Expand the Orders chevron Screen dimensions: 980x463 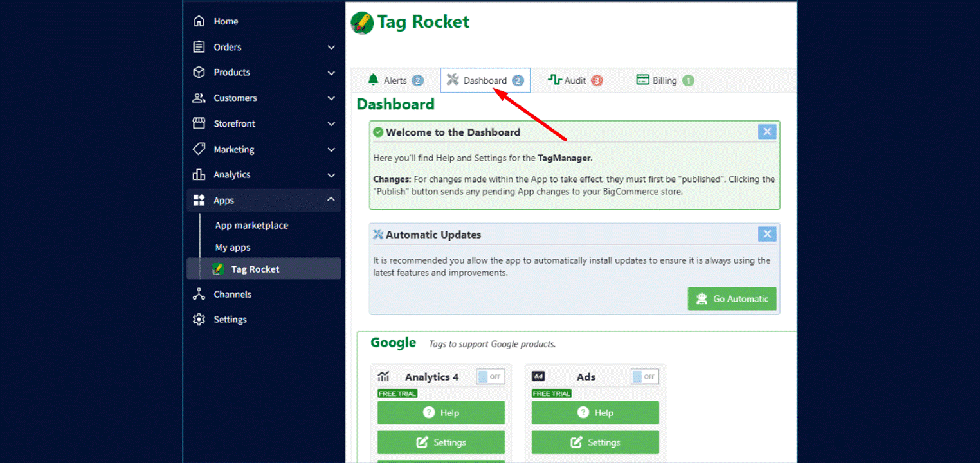tap(331, 47)
